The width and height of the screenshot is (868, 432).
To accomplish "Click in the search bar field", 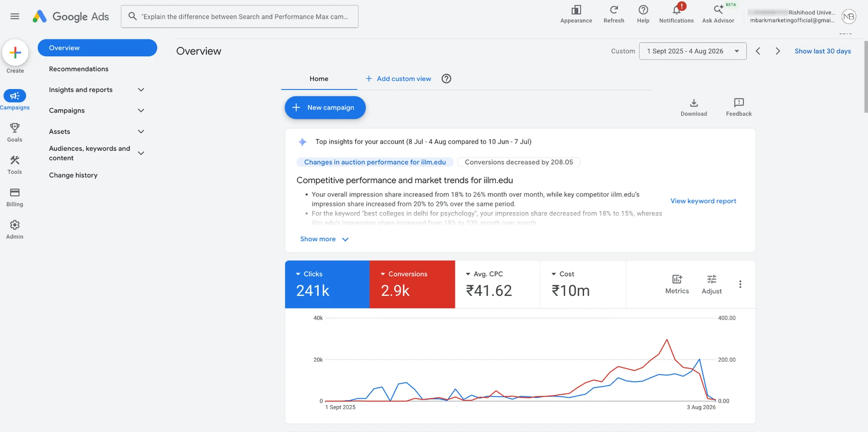I will pyautogui.click(x=240, y=16).
